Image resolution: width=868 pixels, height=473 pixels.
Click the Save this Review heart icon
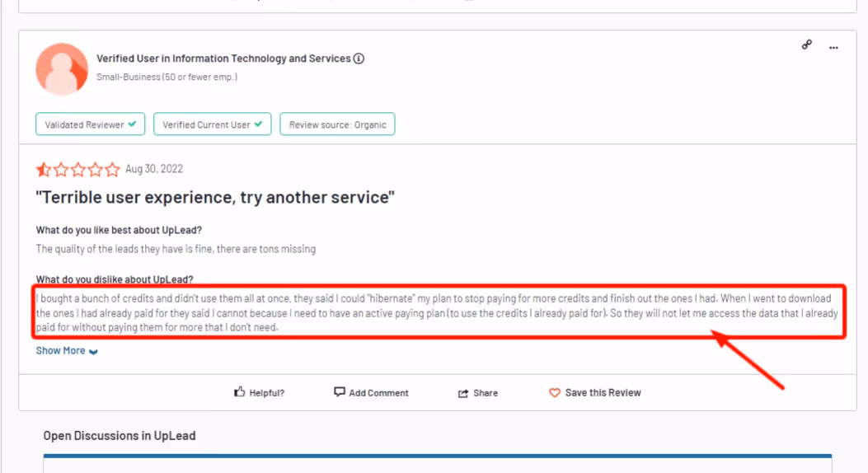click(555, 393)
